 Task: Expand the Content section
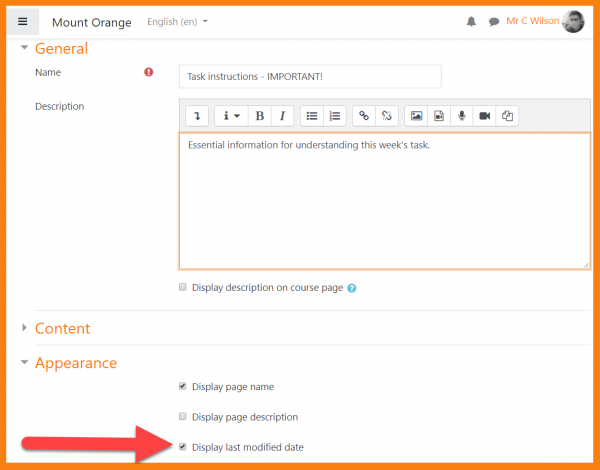coord(62,328)
